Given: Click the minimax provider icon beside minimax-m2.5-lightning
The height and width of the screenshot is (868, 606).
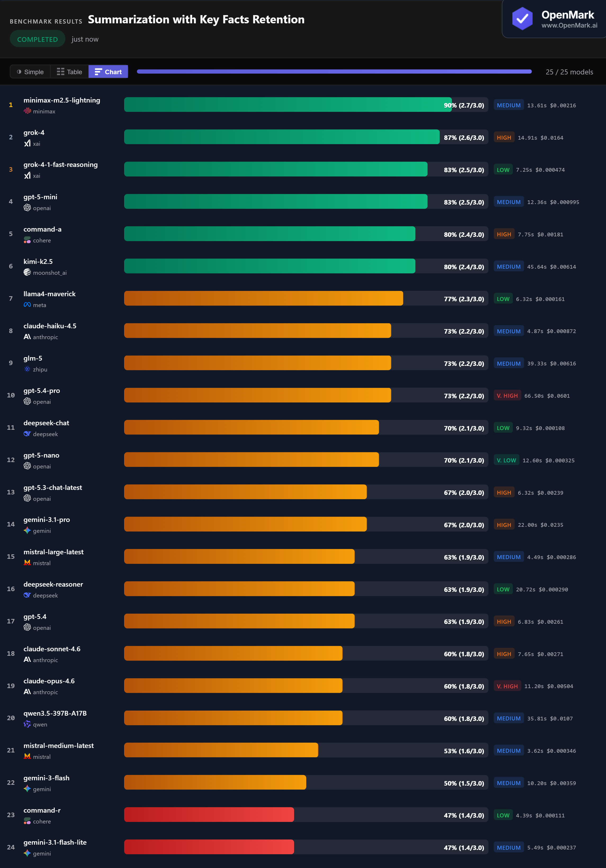Looking at the screenshot, I should (x=27, y=111).
